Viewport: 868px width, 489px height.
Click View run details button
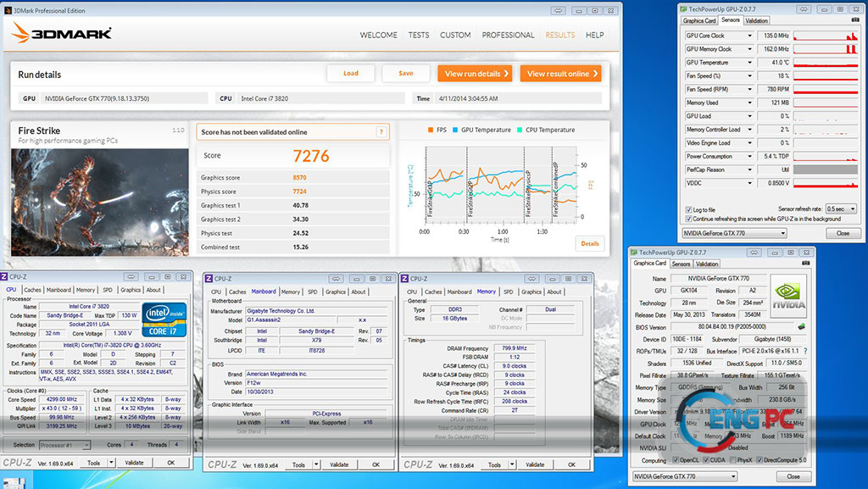tap(475, 74)
